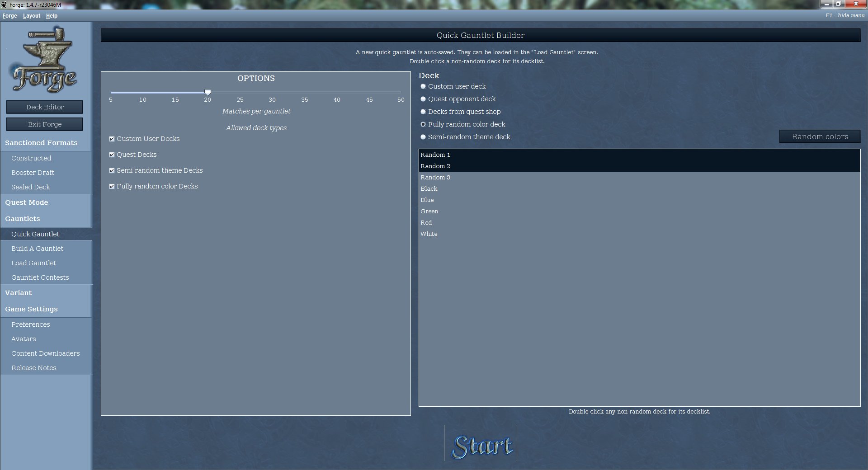
Task: Click the F1 hide menu hint
Action: click(x=844, y=15)
